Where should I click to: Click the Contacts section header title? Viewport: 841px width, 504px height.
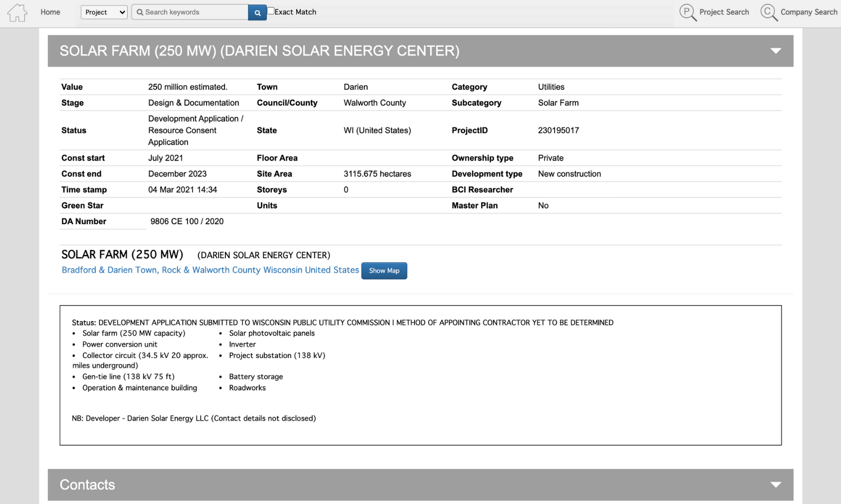coord(87,485)
